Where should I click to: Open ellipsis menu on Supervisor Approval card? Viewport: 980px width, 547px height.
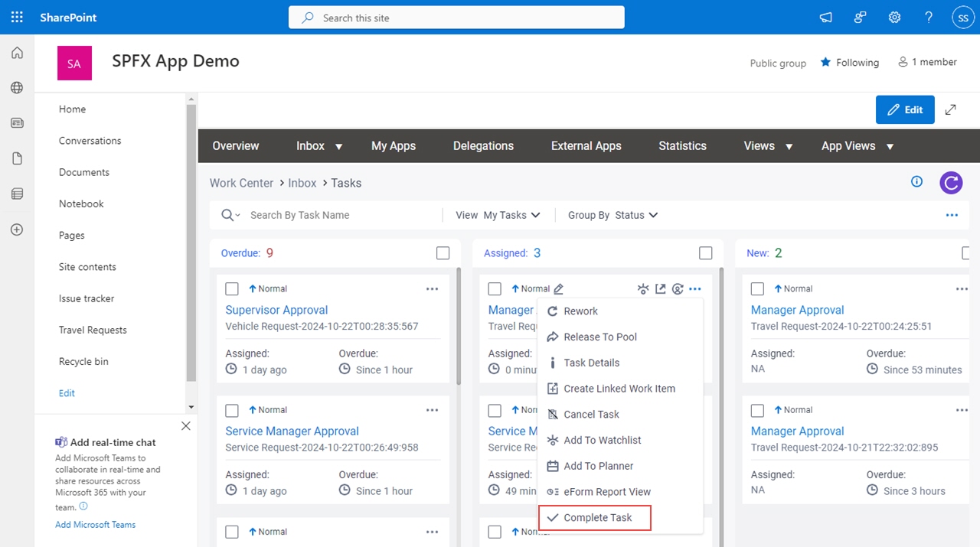pos(433,288)
